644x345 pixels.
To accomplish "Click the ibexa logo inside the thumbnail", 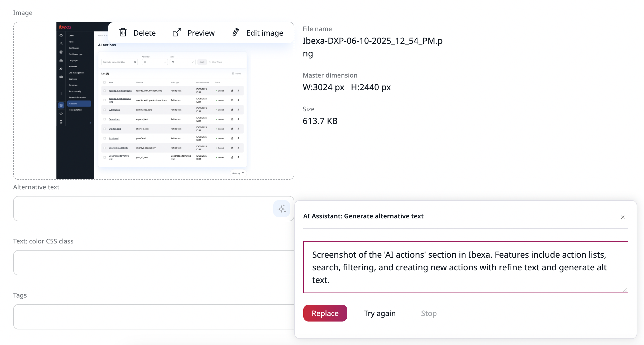I will [x=65, y=27].
